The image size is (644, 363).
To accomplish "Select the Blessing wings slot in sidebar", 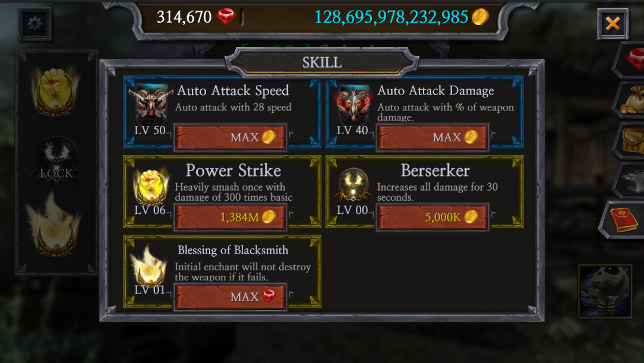I will (53, 225).
